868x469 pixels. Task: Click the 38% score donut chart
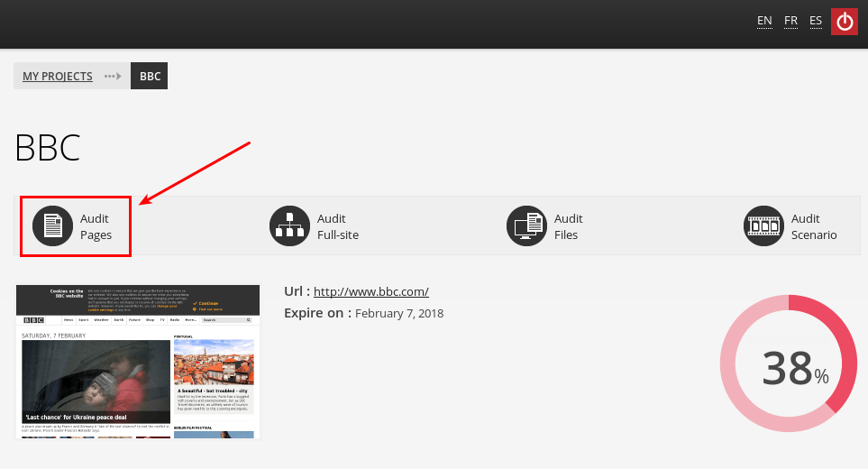point(789,363)
